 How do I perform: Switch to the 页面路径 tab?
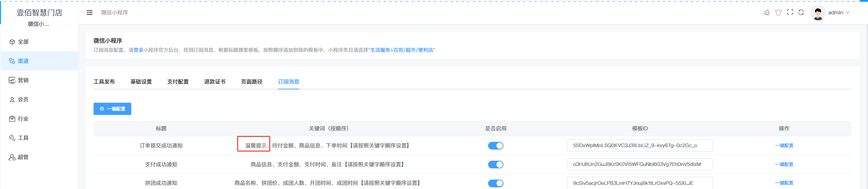251,82
